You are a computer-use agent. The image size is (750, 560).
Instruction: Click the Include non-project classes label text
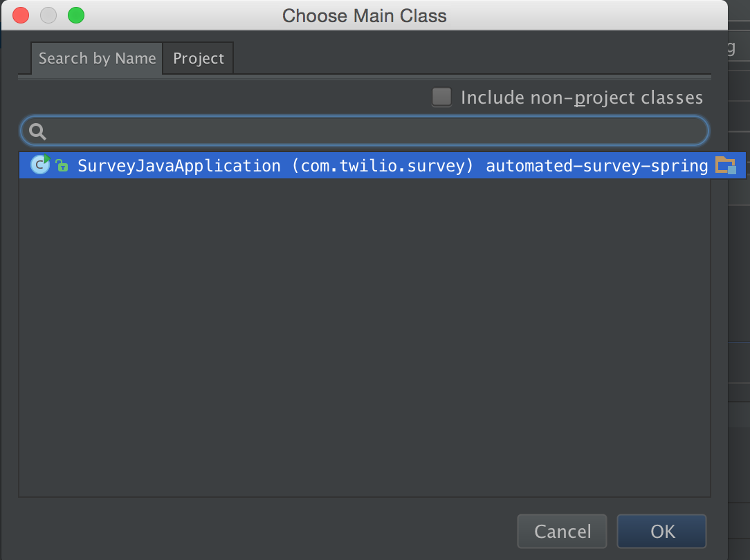582,97
